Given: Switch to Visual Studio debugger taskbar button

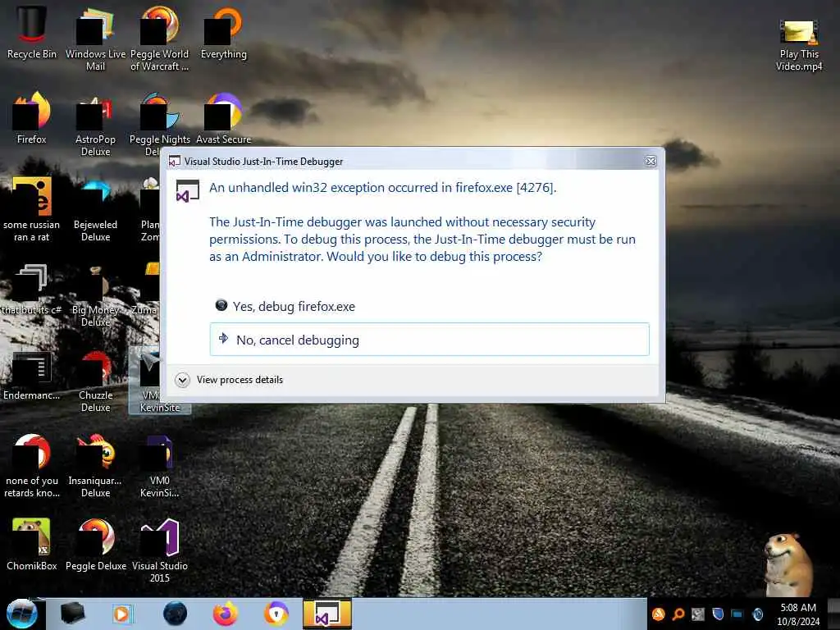Looking at the screenshot, I should pyautogui.click(x=326, y=614).
